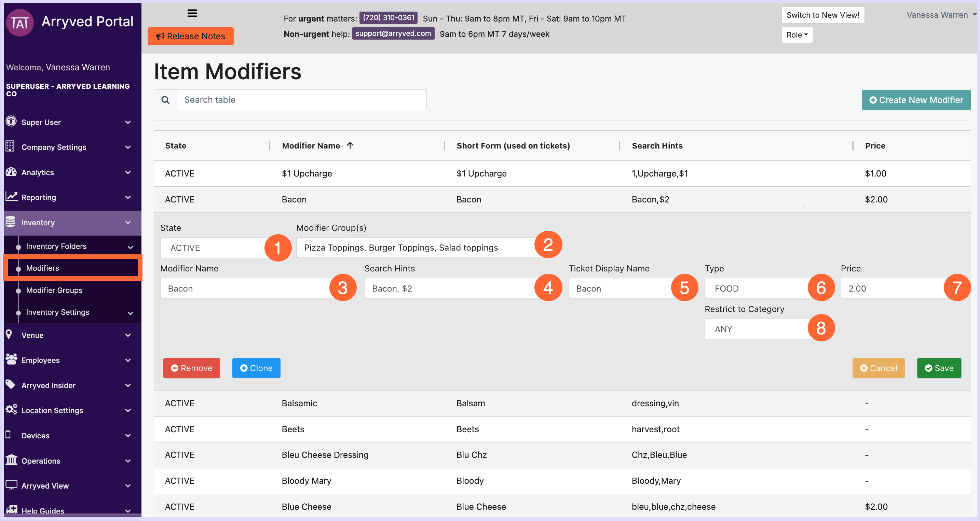The width and height of the screenshot is (980, 521).
Task: Click the Inventory database icon
Action: 11,222
